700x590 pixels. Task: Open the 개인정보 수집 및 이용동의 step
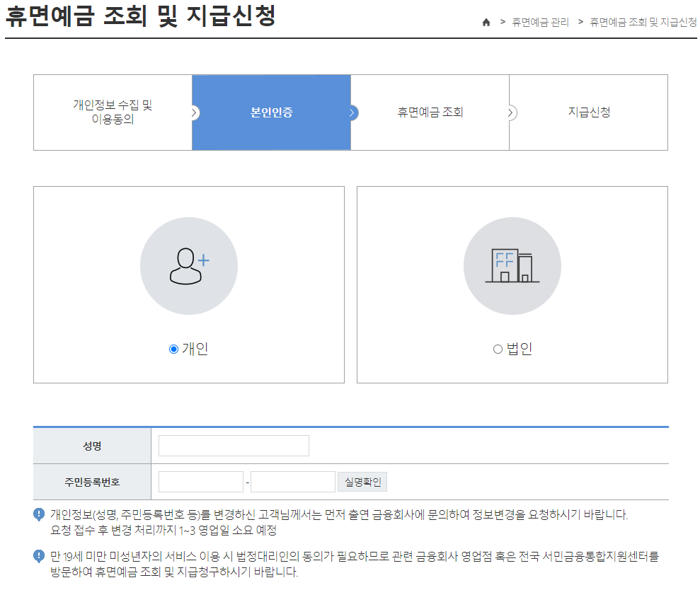click(112, 112)
